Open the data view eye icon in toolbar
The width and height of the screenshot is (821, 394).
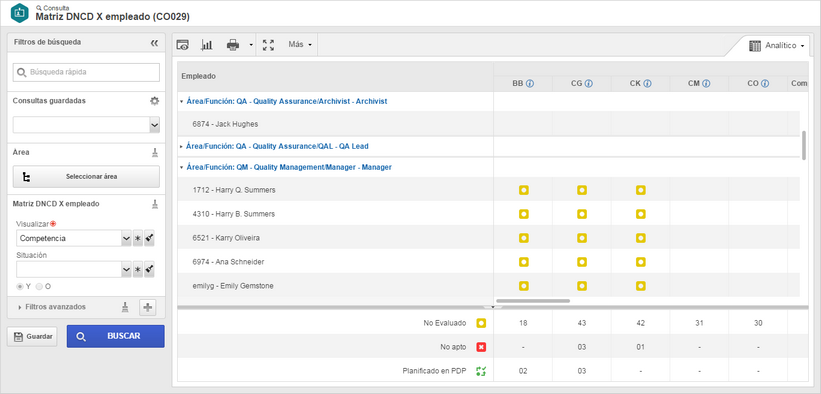(x=182, y=46)
